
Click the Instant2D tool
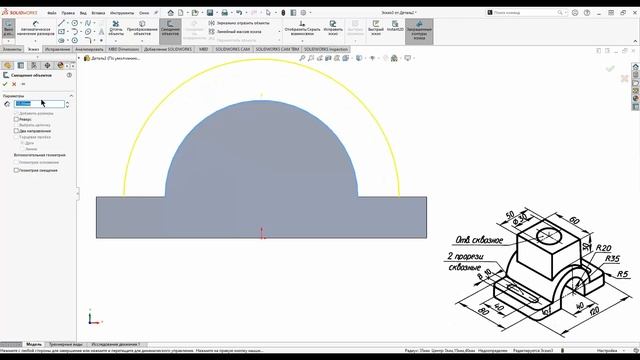pyautogui.click(x=395, y=27)
